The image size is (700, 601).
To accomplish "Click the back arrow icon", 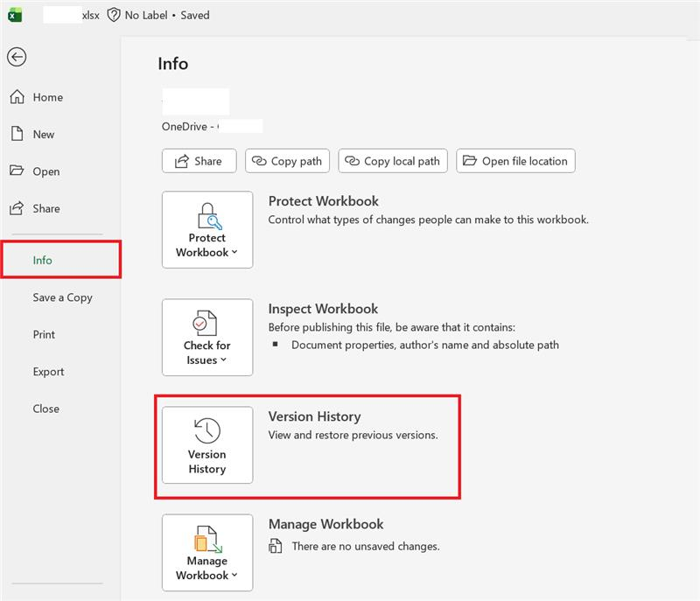I will (x=17, y=57).
